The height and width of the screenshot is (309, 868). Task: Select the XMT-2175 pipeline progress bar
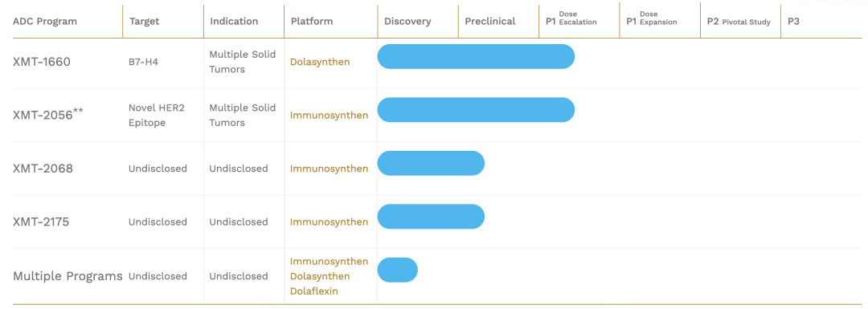tap(431, 217)
